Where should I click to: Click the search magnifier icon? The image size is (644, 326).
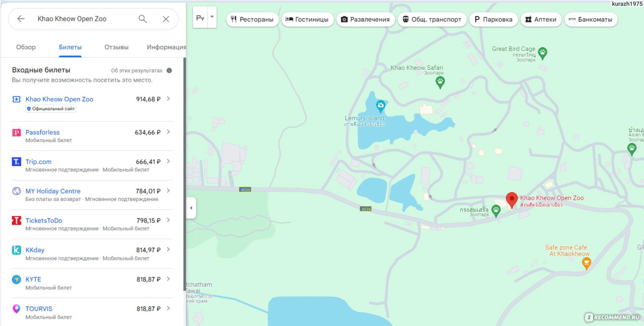[x=143, y=19]
